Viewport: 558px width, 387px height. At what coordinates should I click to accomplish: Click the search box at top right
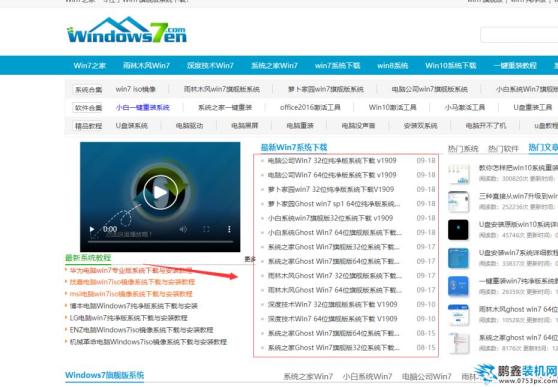(519, 35)
